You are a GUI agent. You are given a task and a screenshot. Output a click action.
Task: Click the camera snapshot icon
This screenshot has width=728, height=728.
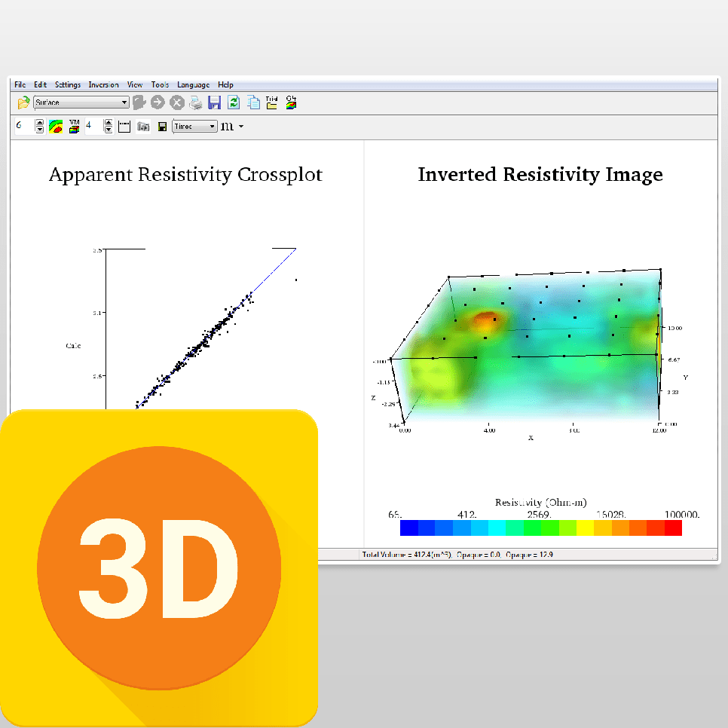pyautogui.click(x=143, y=127)
